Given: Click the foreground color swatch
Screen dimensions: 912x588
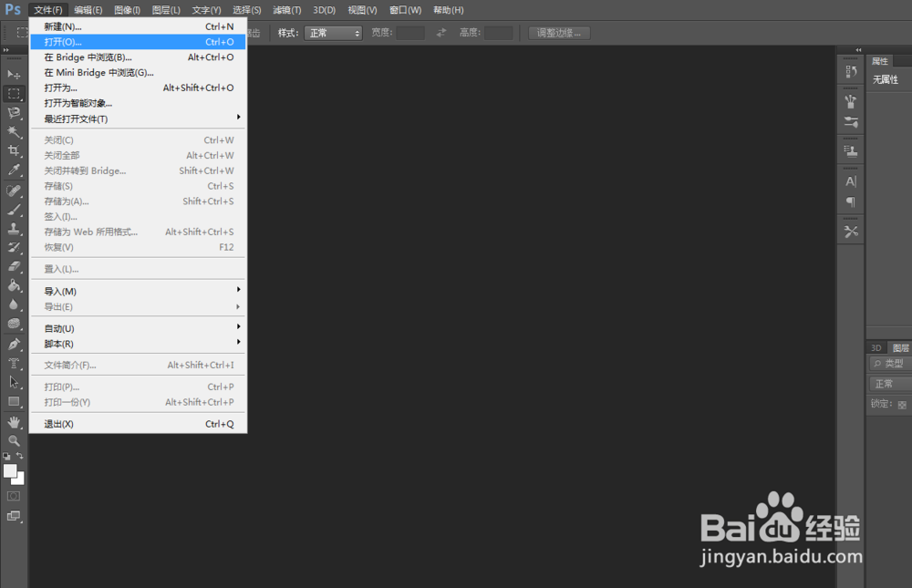Looking at the screenshot, I should (9, 469).
